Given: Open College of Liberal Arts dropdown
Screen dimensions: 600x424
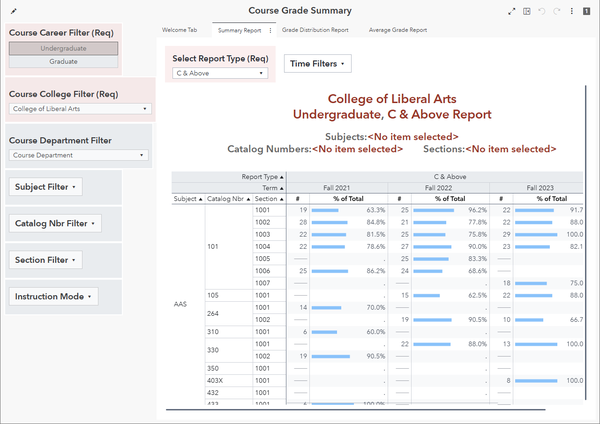Looking at the screenshot, I should point(80,109).
